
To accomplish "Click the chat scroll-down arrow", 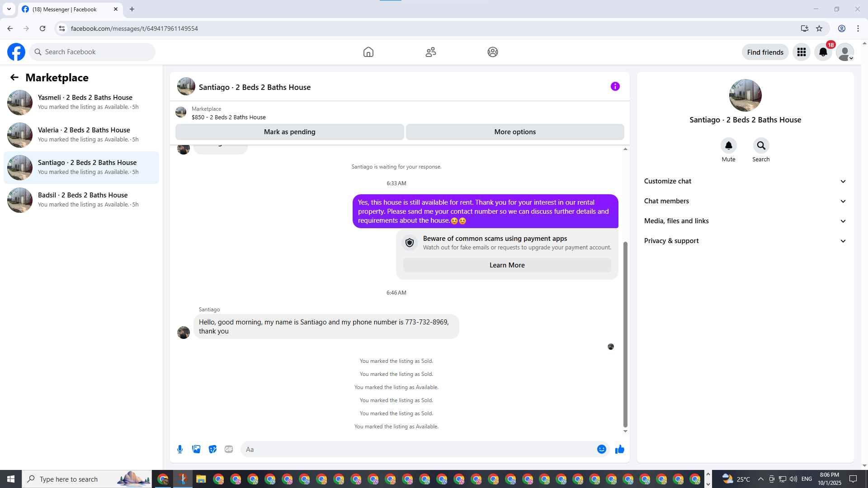I will pyautogui.click(x=625, y=431).
